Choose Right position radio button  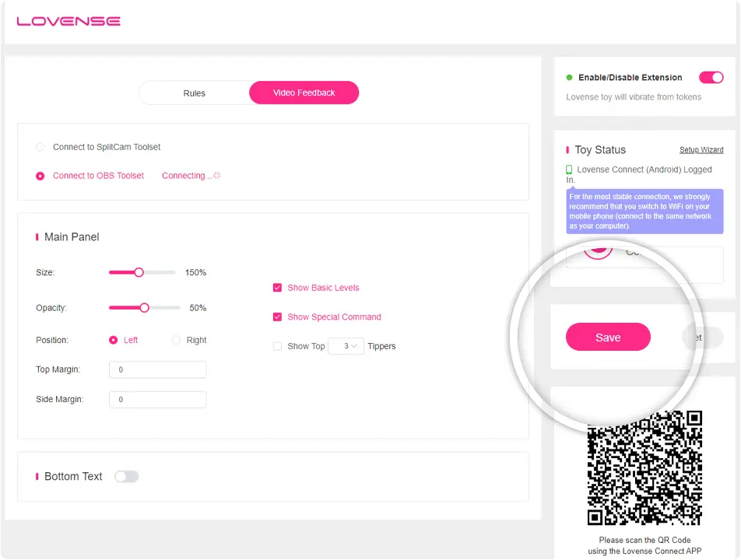coord(176,340)
